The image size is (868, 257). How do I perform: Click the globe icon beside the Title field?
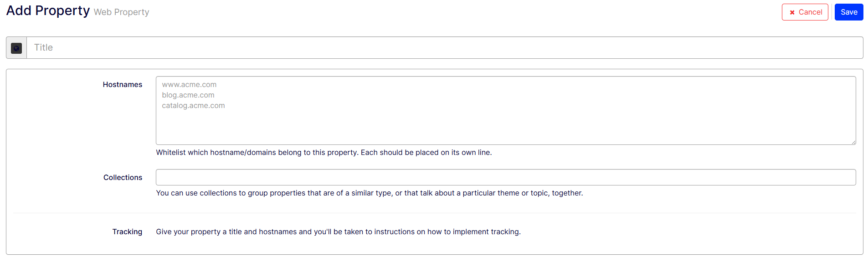tap(16, 48)
